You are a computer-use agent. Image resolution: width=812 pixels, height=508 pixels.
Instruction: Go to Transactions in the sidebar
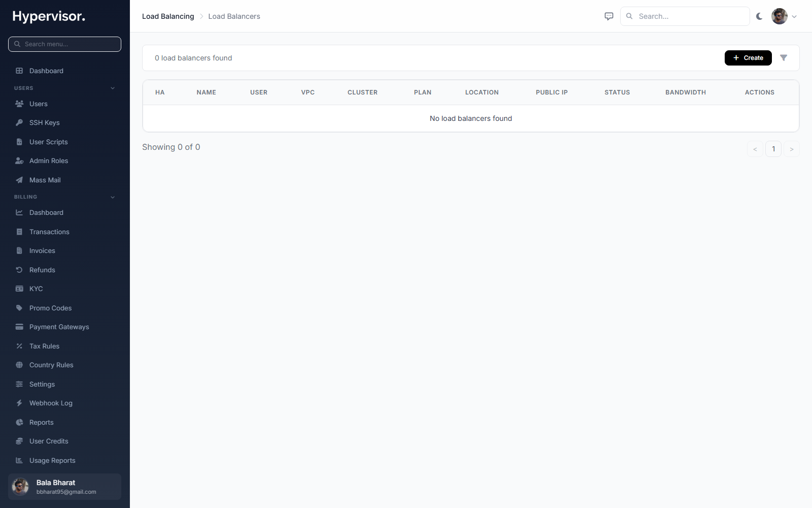[65, 232]
